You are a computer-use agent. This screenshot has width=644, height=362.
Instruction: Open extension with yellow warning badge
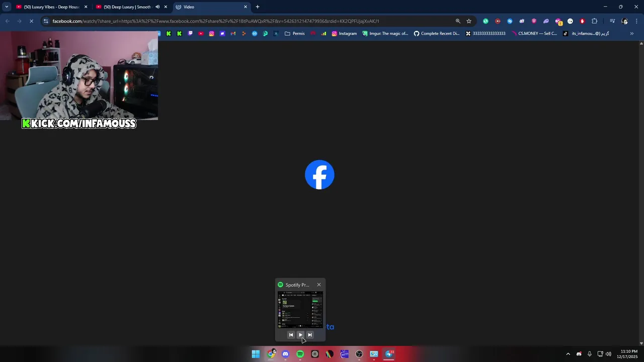[558, 21]
